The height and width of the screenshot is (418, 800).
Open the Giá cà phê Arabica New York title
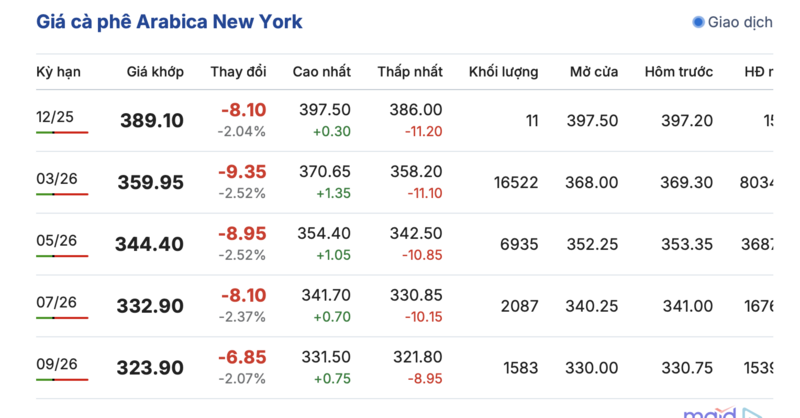pos(169,21)
